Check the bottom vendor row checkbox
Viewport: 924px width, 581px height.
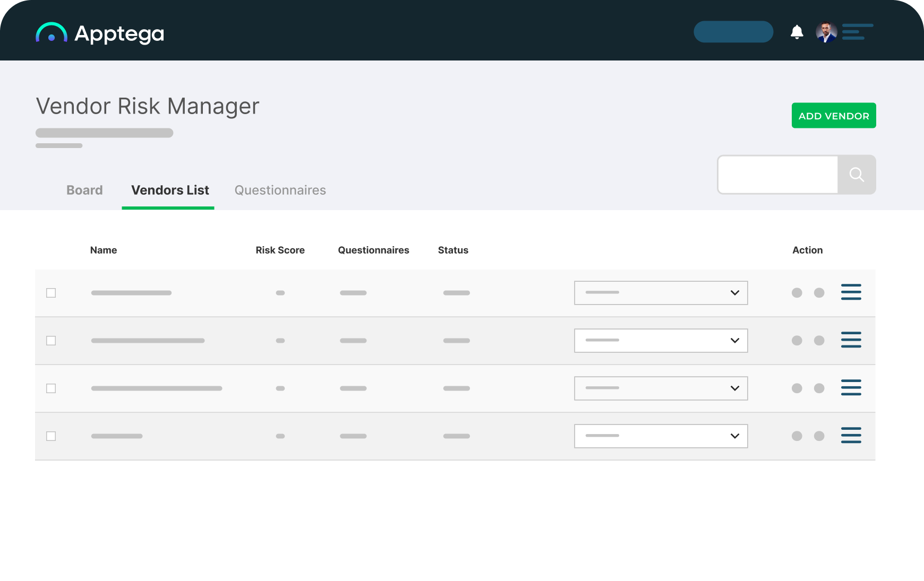[51, 436]
